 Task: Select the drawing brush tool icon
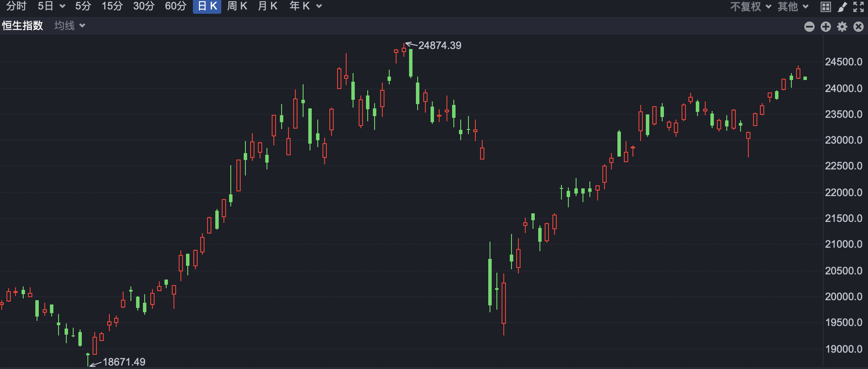click(x=842, y=7)
